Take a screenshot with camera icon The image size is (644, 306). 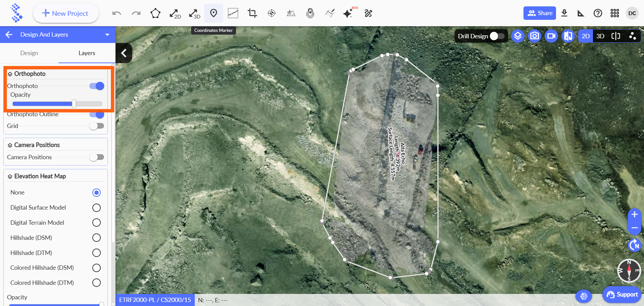click(534, 36)
